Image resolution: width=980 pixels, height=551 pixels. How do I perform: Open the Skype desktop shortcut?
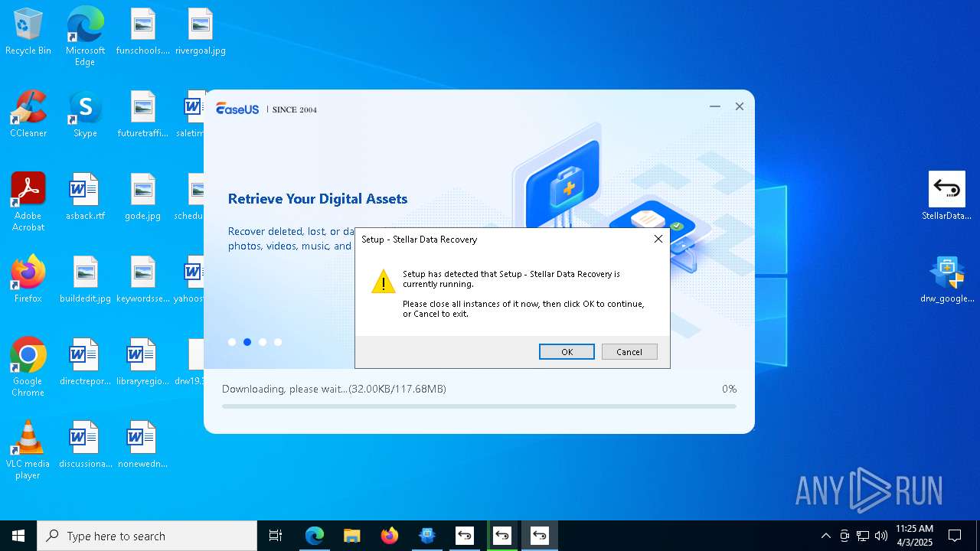85,114
